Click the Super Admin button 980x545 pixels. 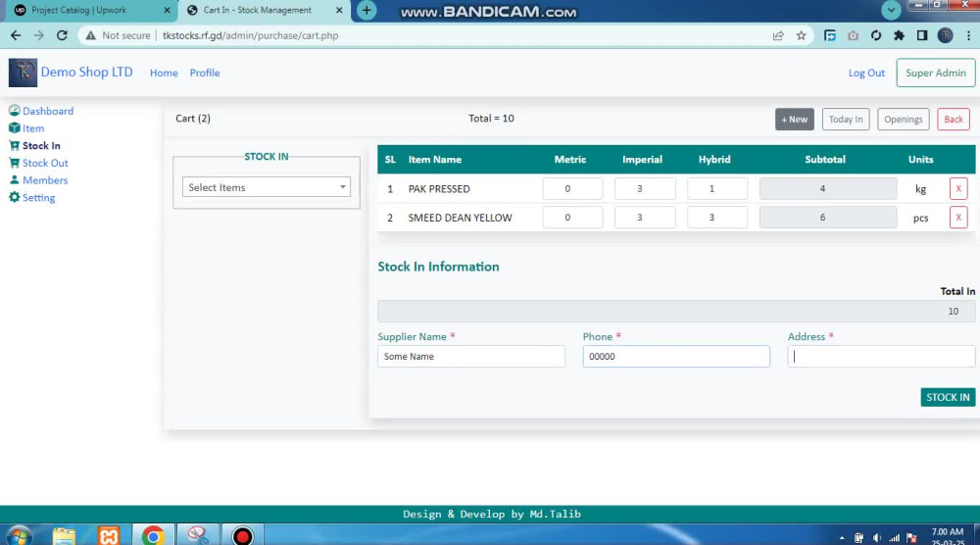(x=936, y=73)
